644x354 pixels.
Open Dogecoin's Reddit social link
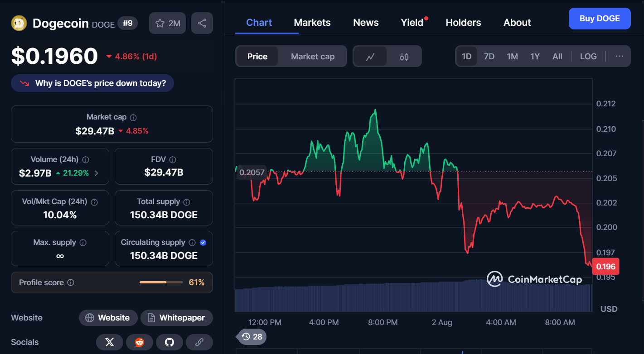140,342
